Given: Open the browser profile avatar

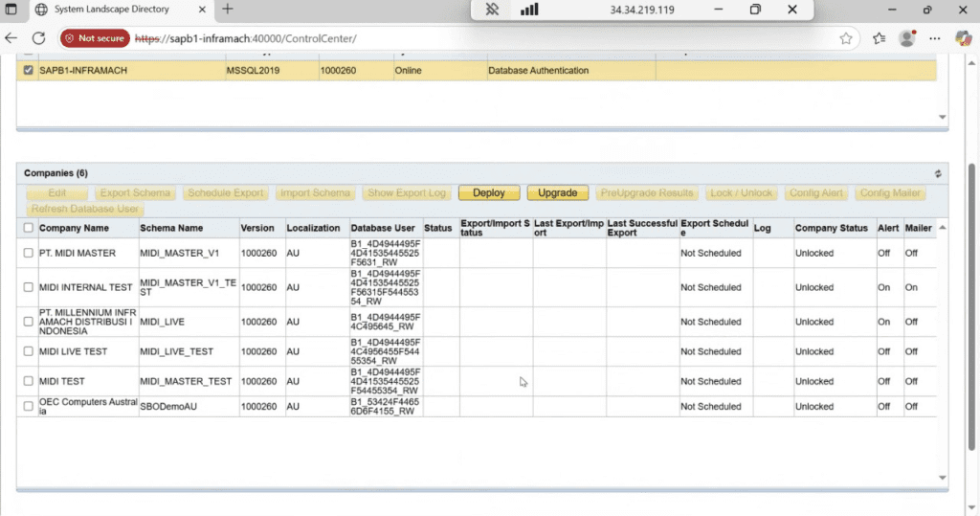Looking at the screenshot, I should pyautogui.click(x=907, y=39).
